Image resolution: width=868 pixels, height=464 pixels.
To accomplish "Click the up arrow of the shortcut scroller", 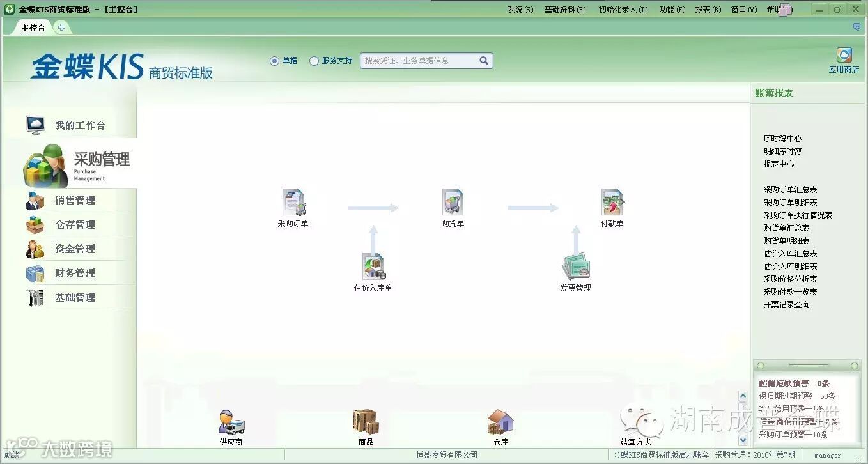I will (x=742, y=396).
